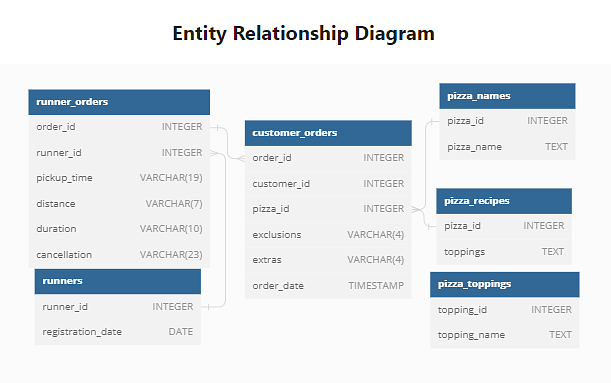The width and height of the screenshot is (611, 383).
Task: Select the pizza_recipes table header
Action: (x=504, y=201)
